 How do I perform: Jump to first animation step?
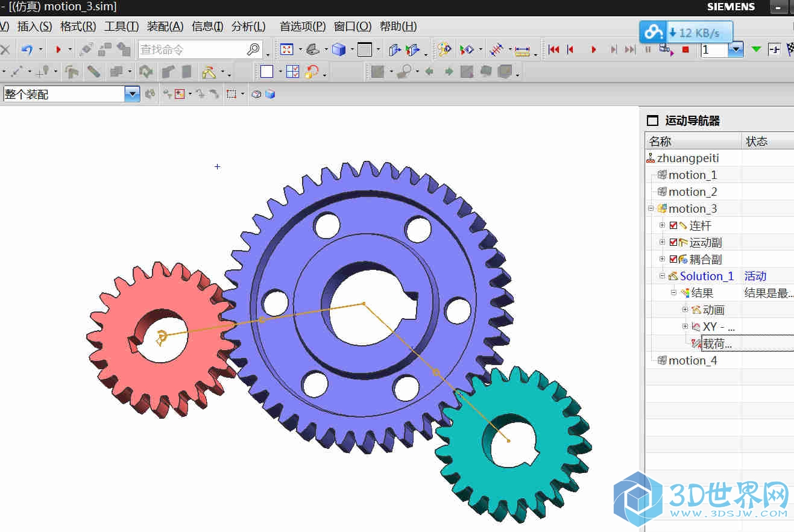(554, 49)
